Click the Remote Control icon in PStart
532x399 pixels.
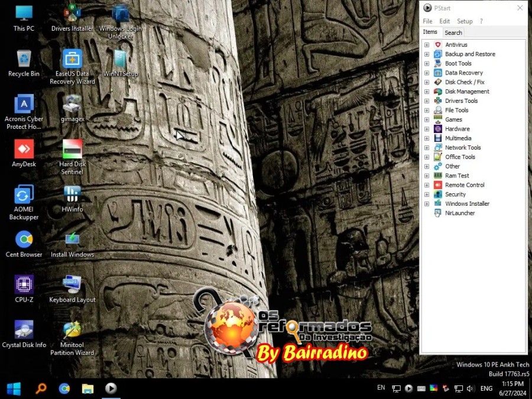(x=438, y=185)
